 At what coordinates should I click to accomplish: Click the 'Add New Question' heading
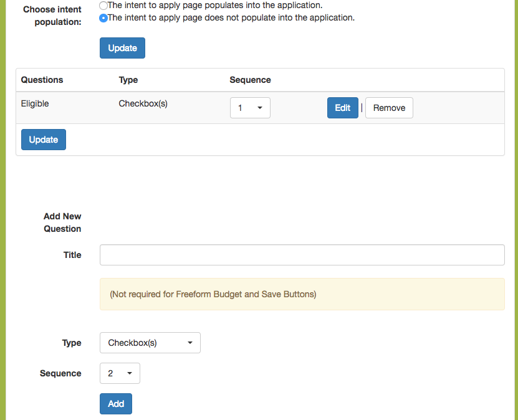[x=62, y=222]
